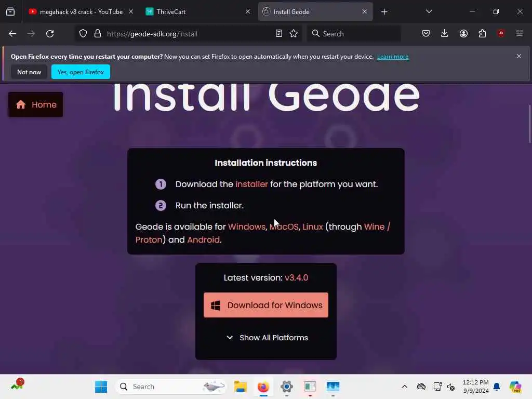Follow the installer link in step one
The width and height of the screenshot is (532, 399).
tap(251, 184)
